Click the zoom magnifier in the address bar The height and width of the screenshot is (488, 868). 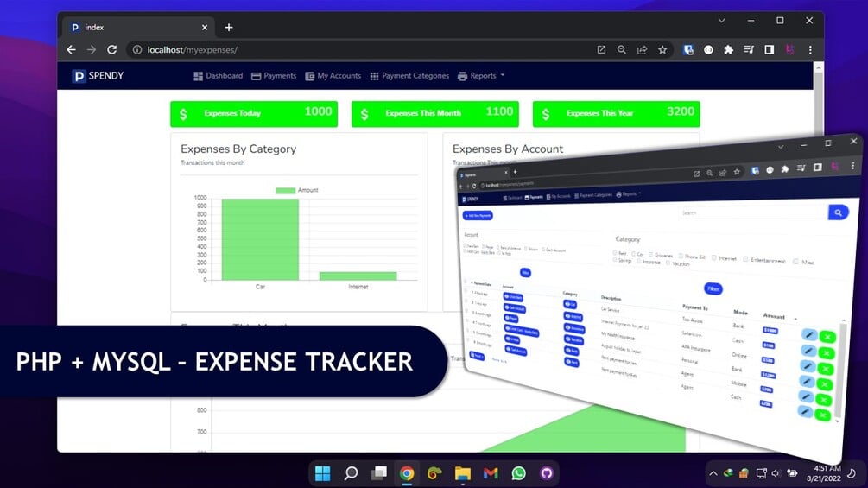(622, 50)
